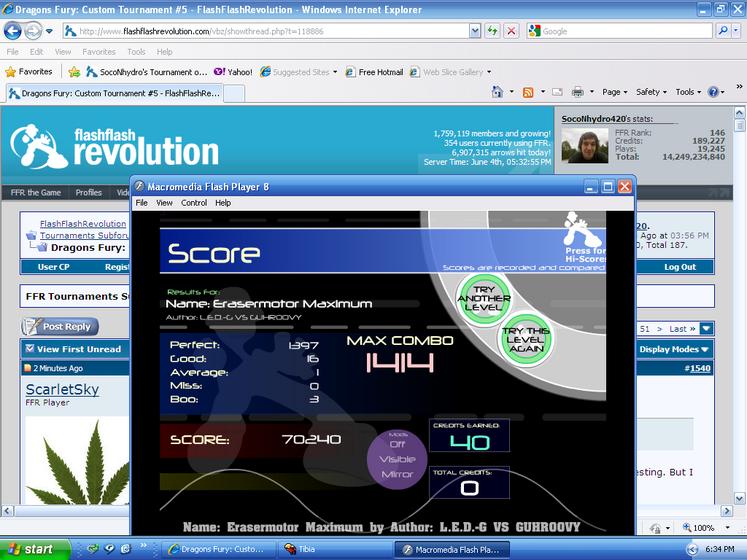Click the printer icon in toolbar

pyautogui.click(x=577, y=92)
